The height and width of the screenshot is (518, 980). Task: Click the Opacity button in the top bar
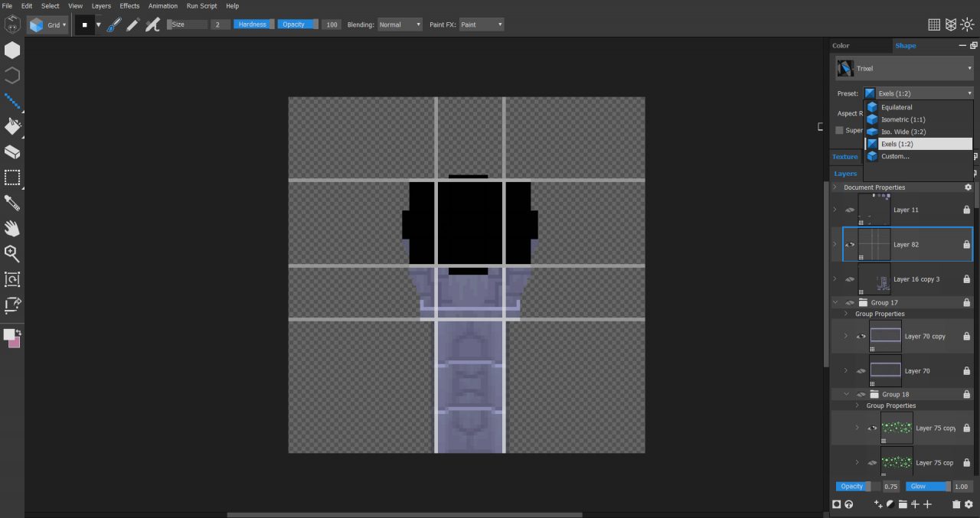tap(297, 24)
